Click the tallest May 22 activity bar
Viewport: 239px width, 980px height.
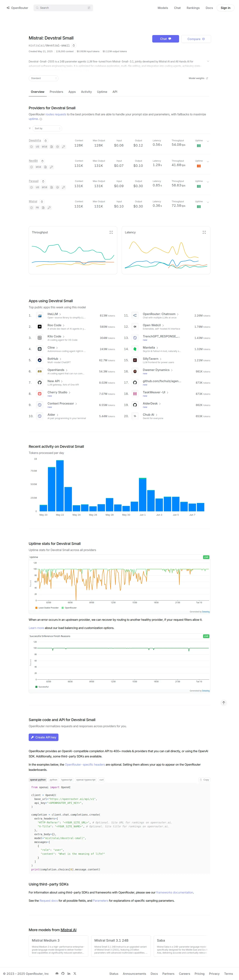[60, 485]
